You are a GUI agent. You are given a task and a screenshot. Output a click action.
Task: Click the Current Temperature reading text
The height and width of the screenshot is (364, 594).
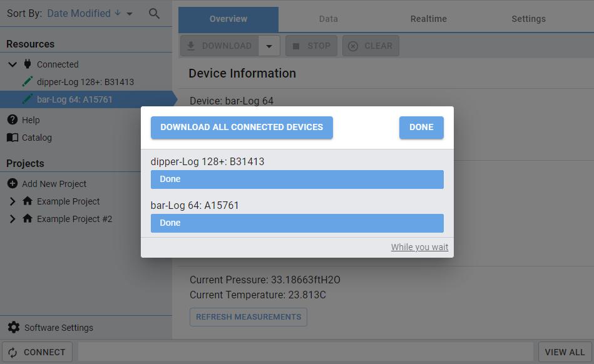(x=258, y=295)
